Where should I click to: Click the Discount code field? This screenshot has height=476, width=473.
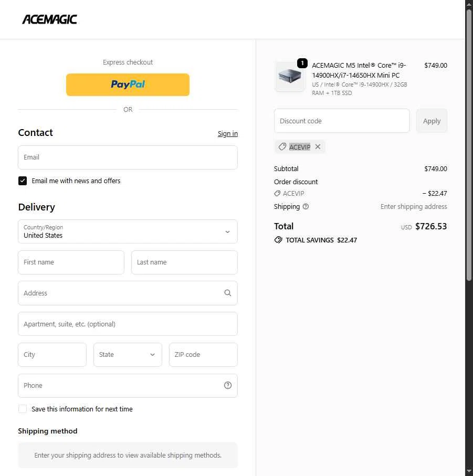coord(342,121)
